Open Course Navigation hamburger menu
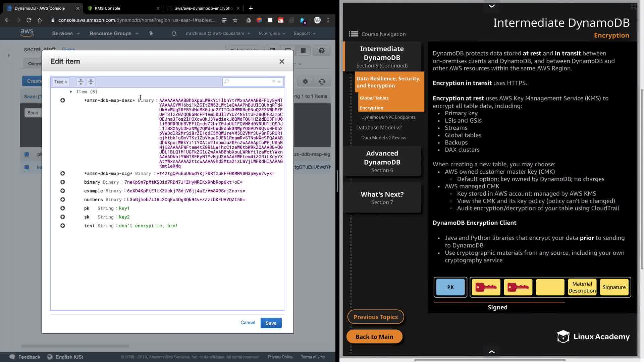 [x=354, y=34]
